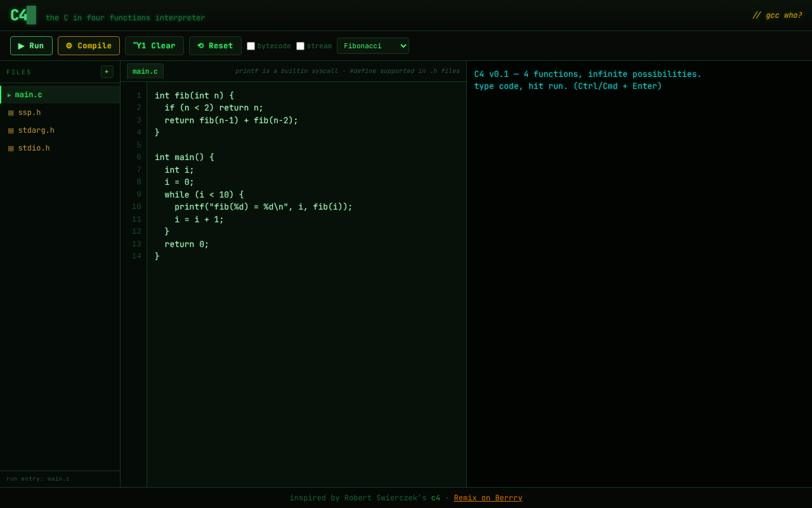Click 'run entry: main.c' status text
812x508 pixels.
pos(38,479)
